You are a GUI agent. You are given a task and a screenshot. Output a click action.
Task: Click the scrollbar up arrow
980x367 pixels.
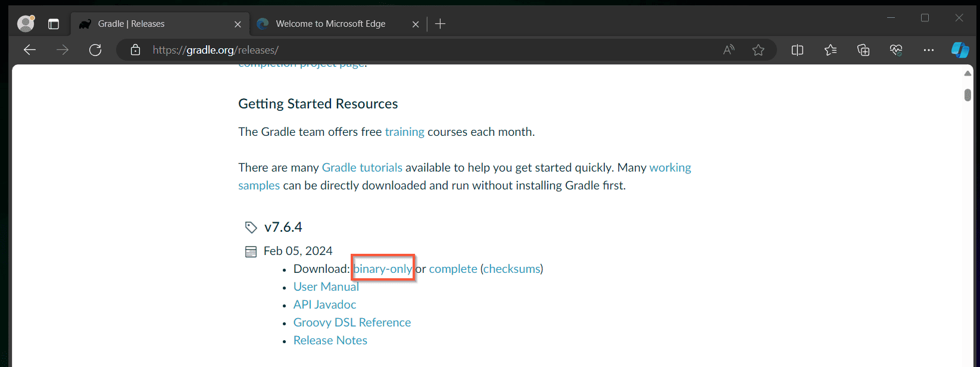click(x=967, y=73)
